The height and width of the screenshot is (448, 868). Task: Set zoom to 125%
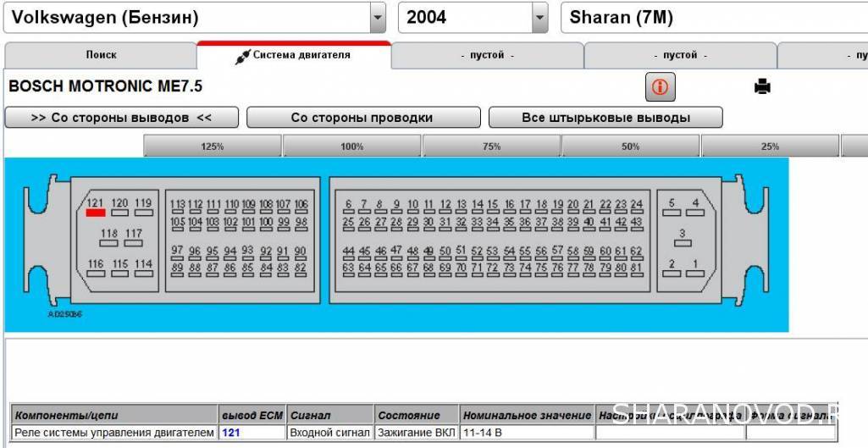pos(212,147)
